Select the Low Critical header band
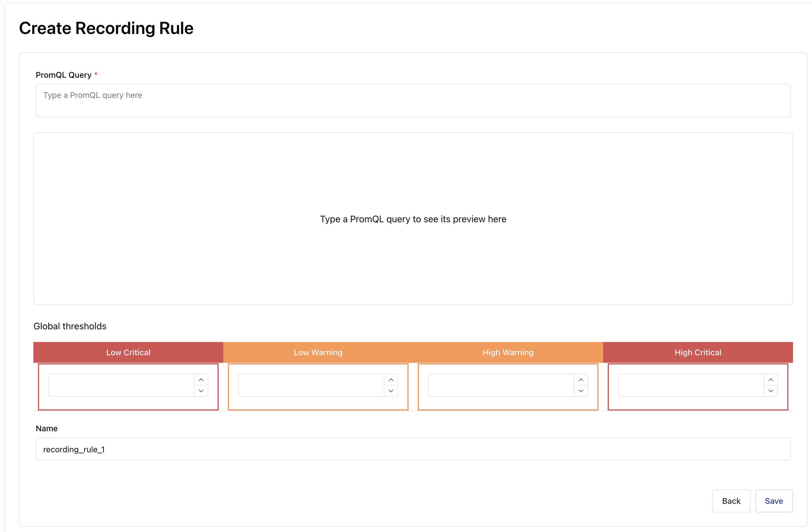 click(x=128, y=352)
